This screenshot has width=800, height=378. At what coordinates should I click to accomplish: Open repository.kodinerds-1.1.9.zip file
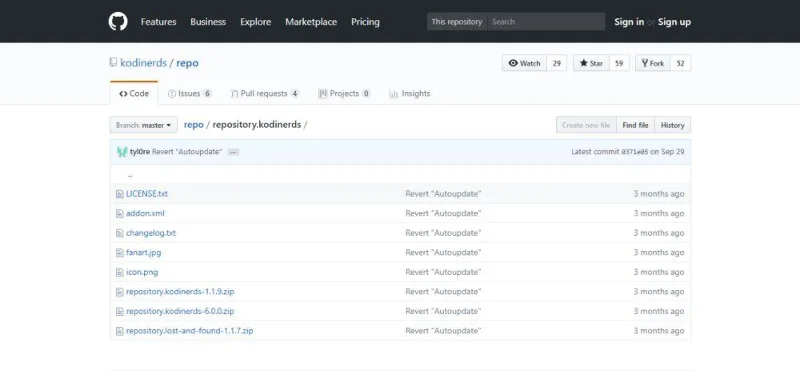pyautogui.click(x=180, y=292)
